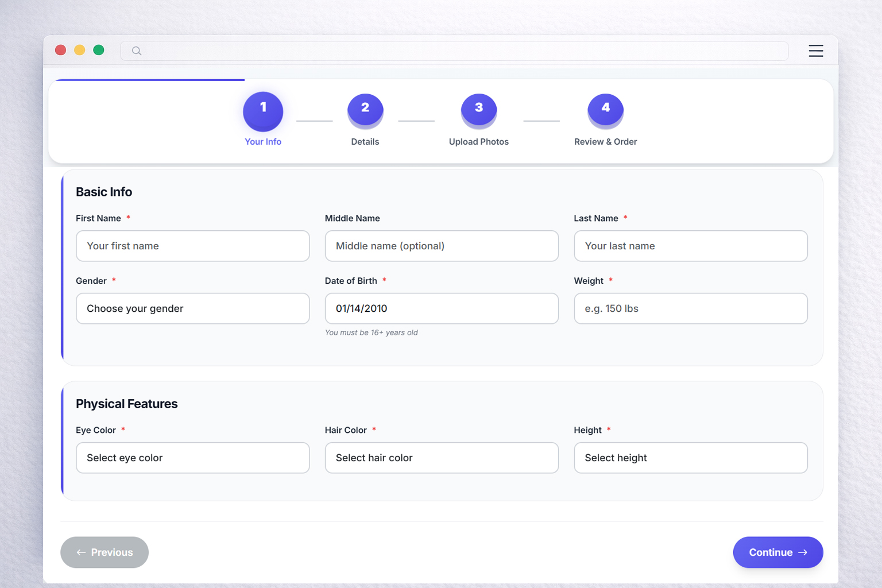This screenshot has width=882, height=588.
Task: Open the "Select eye color" dropdown
Action: pos(192,458)
